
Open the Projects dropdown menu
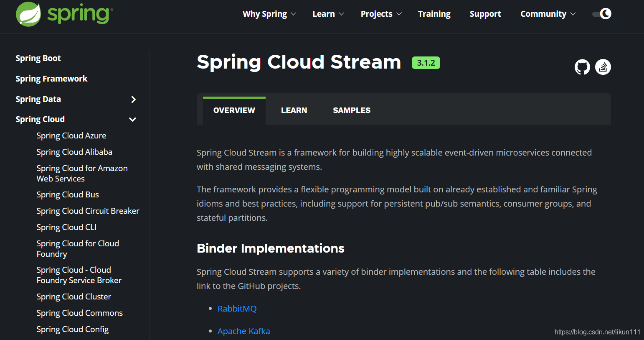click(x=381, y=14)
